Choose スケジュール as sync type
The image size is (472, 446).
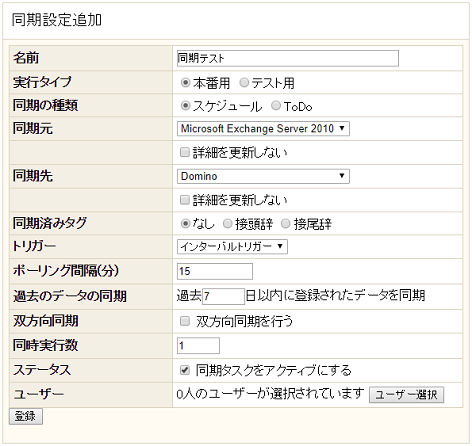point(185,106)
